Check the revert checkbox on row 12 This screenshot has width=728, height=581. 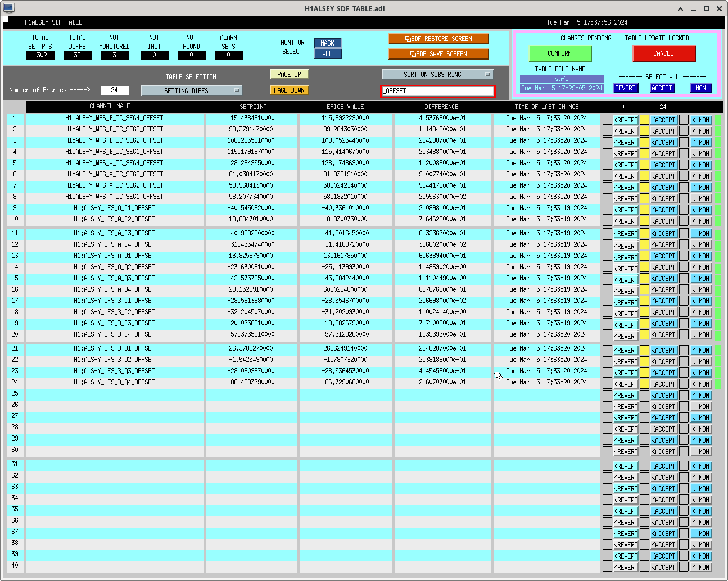[x=607, y=245]
